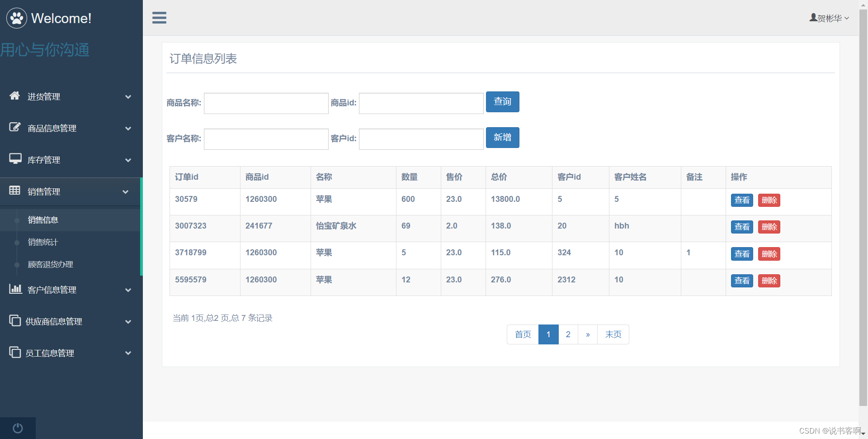View order 3718799 with 查看

coord(742,254)
